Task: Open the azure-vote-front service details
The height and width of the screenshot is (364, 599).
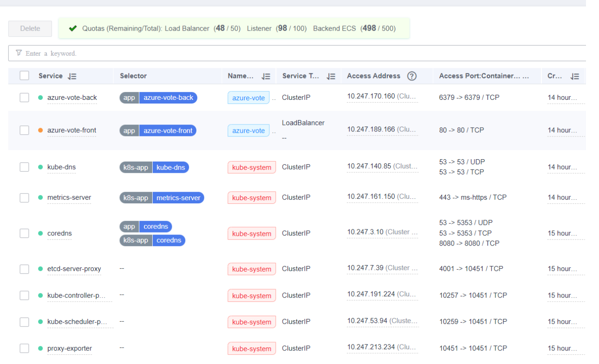Action: (x=72, y=130)
